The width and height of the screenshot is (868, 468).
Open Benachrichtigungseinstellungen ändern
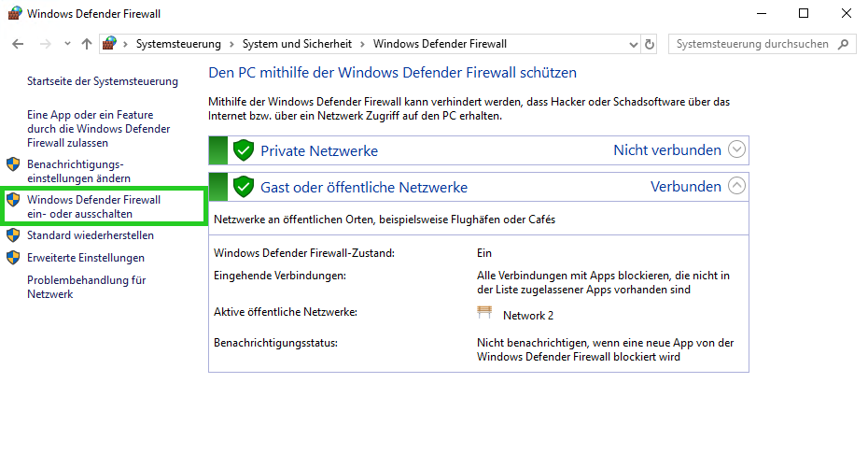[x=78, y=171]
